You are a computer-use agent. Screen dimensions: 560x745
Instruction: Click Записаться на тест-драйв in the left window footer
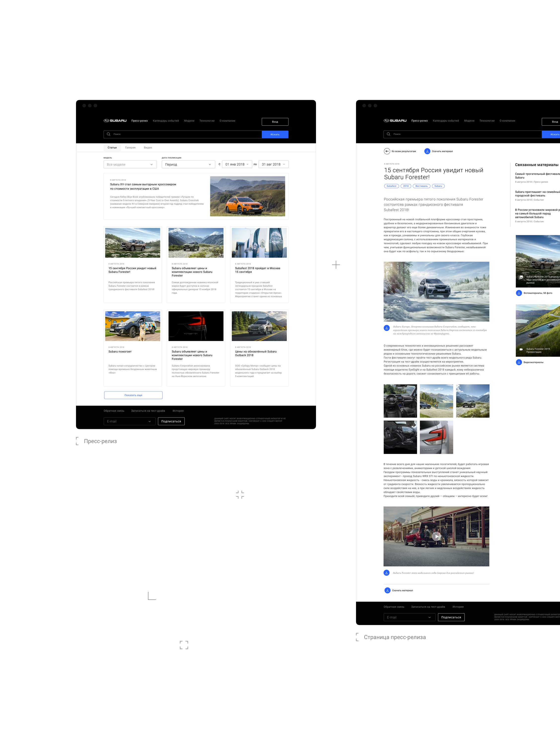coord(148,411)
